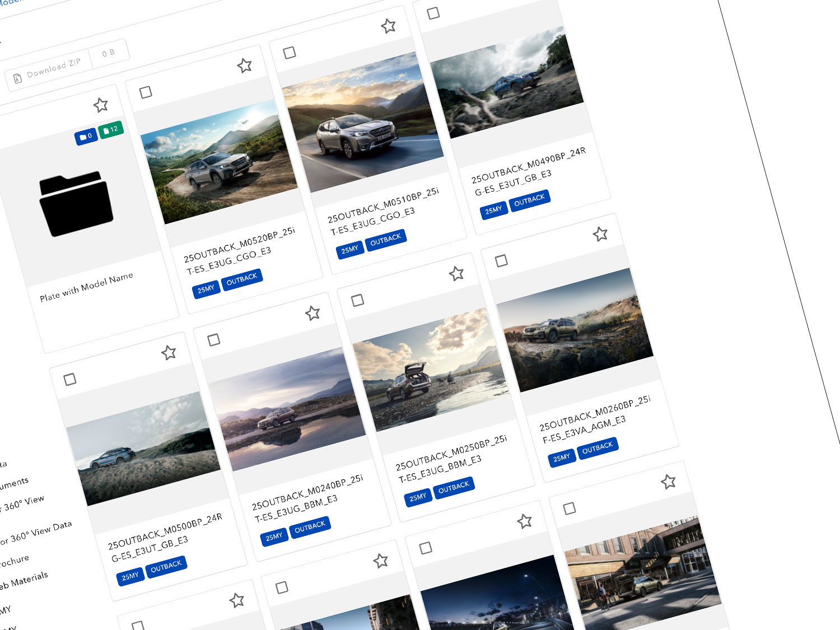Click the blue subfolder count badge showing 0
Image resolution: width=840 pixels, height=630 pixels.
(86, 136)
